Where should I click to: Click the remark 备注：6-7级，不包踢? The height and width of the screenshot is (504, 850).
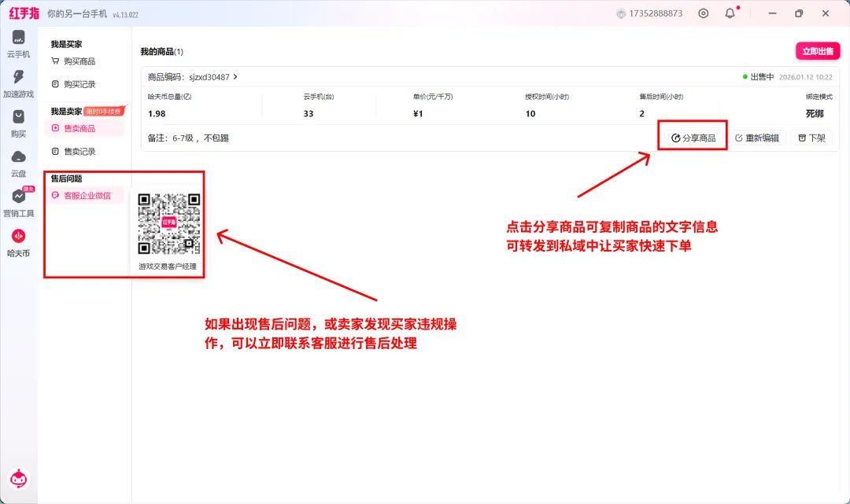(x=188, y=138)
